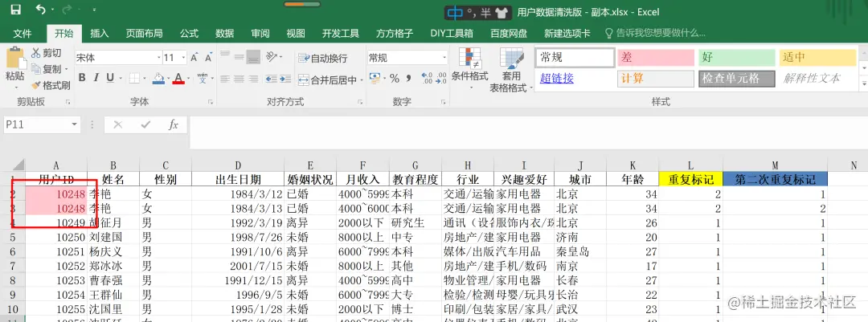Screen dimensions: 868x322
Task: Click the Redo arrow icon
Action: click(68, 10)
